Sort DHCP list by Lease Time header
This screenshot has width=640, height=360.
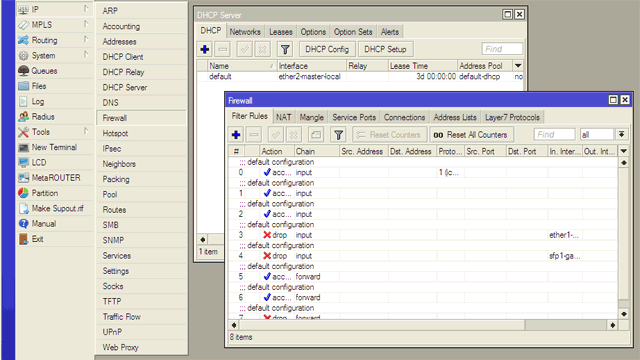pos(422,66)
